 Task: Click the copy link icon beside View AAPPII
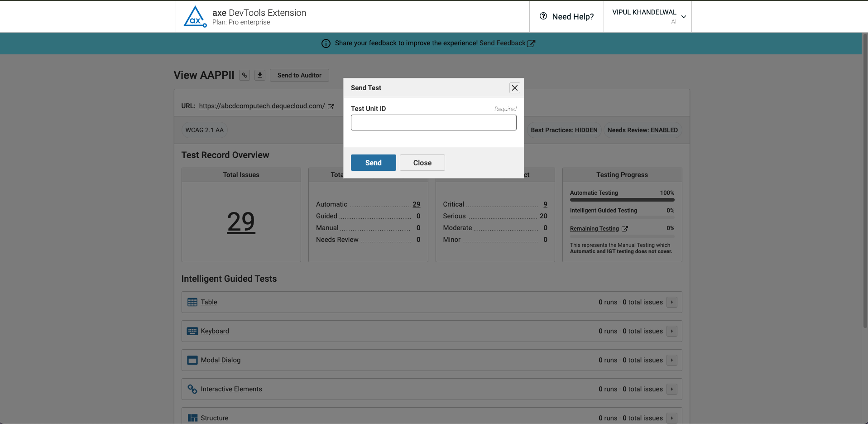click(x=245, y=75)
